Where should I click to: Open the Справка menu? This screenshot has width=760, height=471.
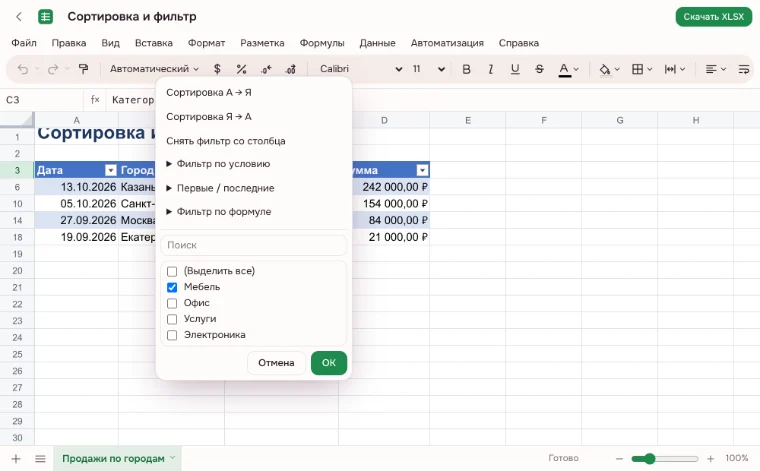519,43
